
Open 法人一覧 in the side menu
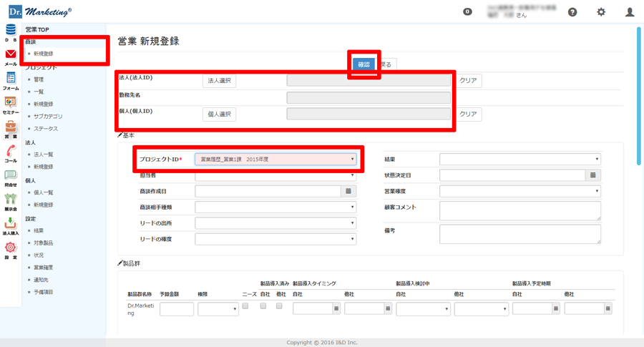tap(44, 155)
